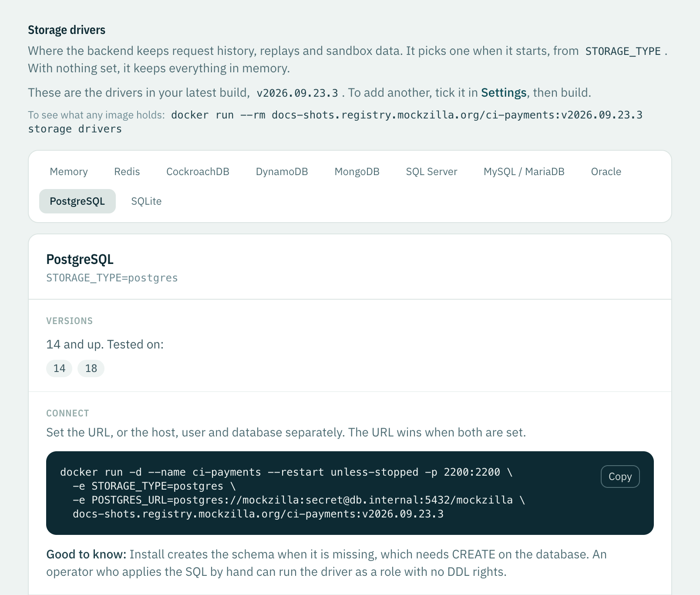
Task: Click the tested version 14 badge
Action: tap(59, 368)
